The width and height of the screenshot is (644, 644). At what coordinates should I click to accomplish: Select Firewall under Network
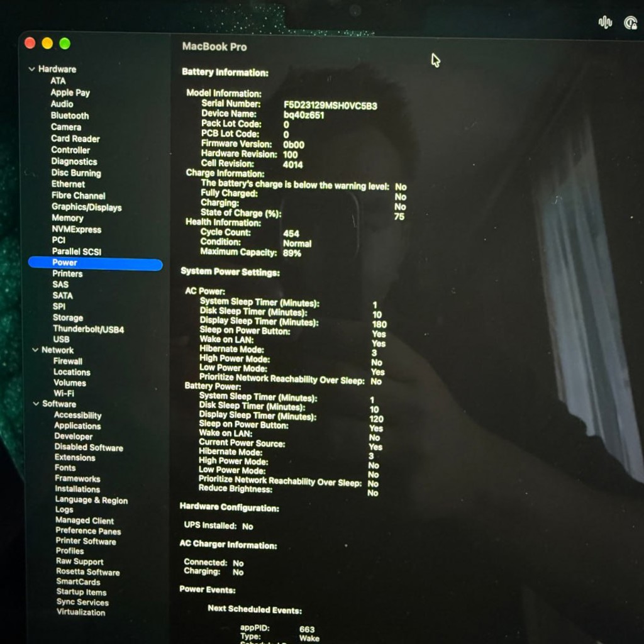click(68, 361)
